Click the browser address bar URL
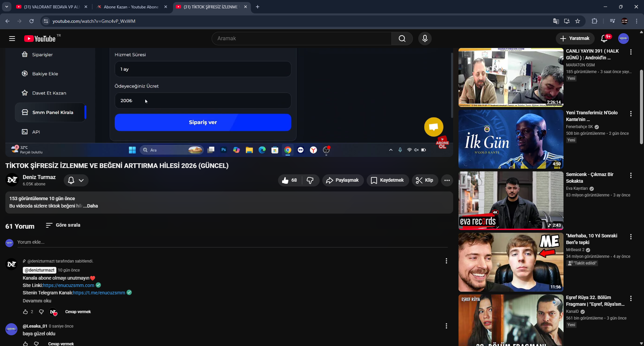The width and height of the screenshot is (644, 346). pos(94,21)
